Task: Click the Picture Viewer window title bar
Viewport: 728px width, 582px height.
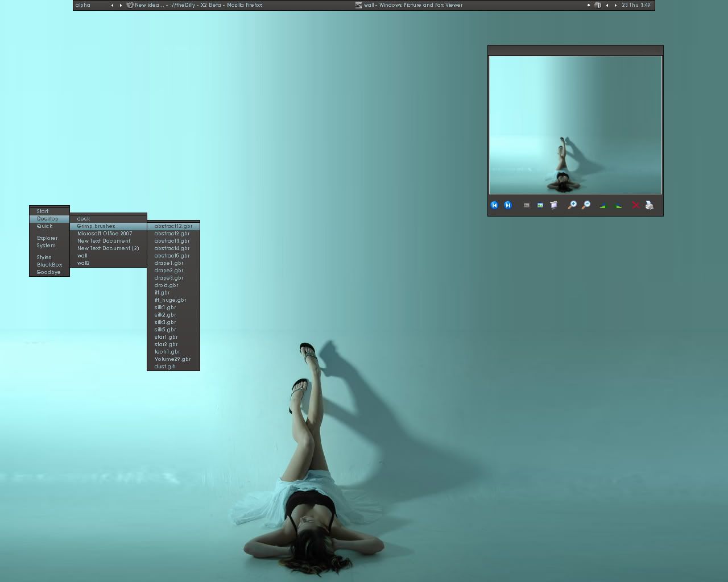Action: pyautogui.click(x=576, y=51)
